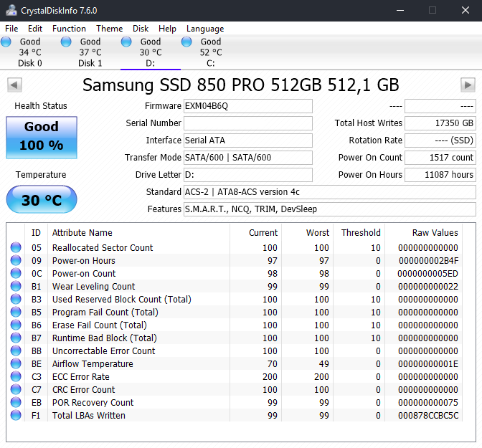This screenshot has height=448, width=482.
Task: Select raw value 000000002B4F
Action: pos(428,261)
